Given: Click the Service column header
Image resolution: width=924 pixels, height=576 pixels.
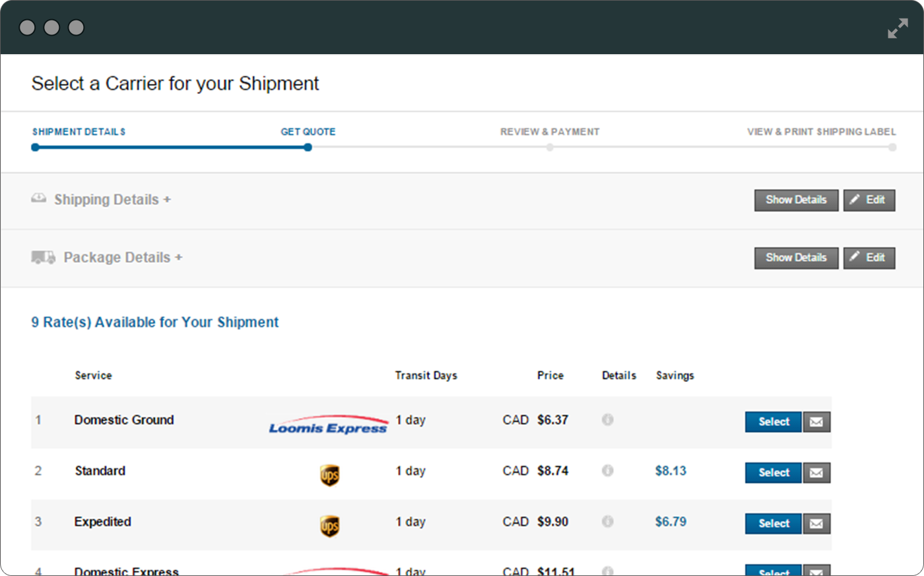Looking at the screenshot, I should [x=93, y=375].
